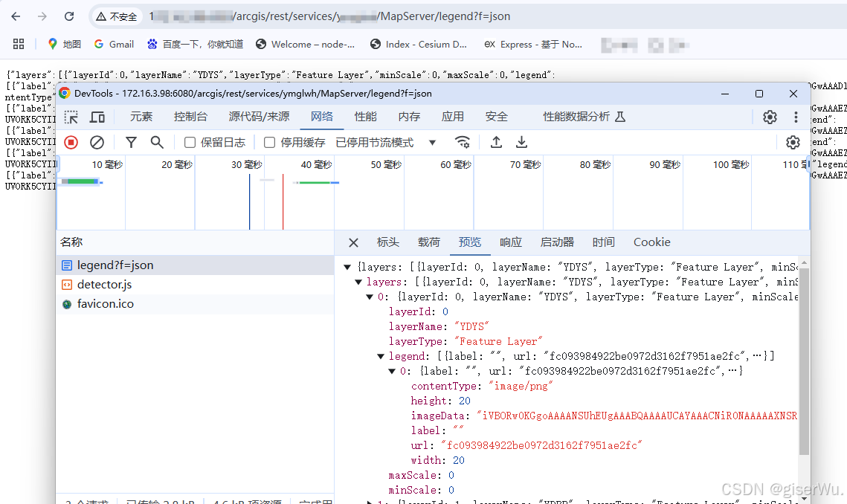Open network panel settings gear
847x504 pixels.
point(793,142)
